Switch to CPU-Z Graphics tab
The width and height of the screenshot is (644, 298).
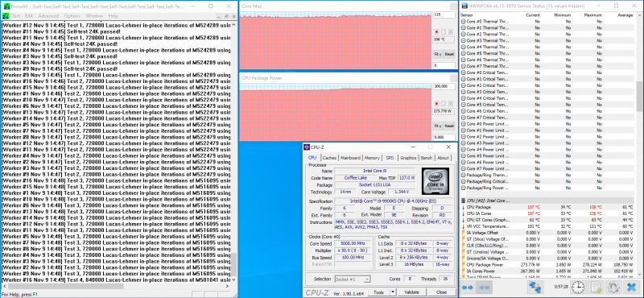tap(408, 158)
